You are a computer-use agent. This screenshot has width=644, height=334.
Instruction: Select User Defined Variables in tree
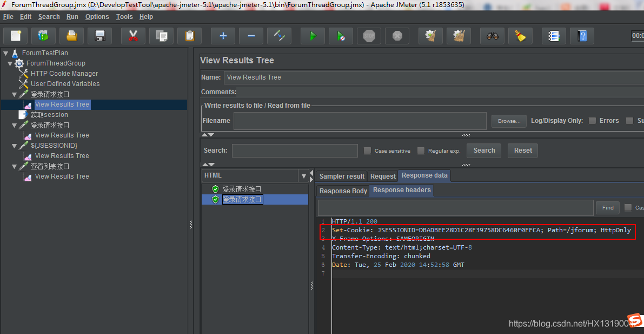65,84
